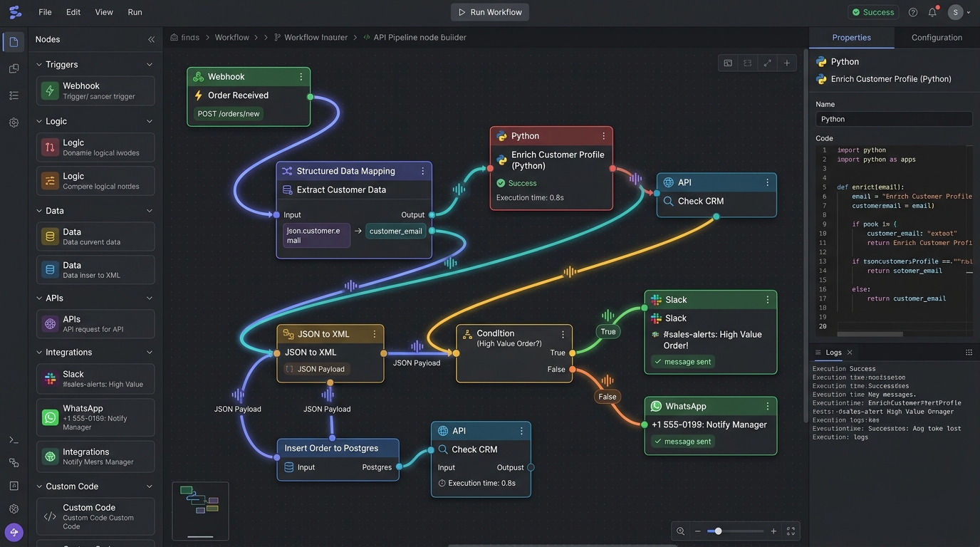Image resolution: width=980 pixels, height=547 pixels.
Task: Click the Order Received lightning icon
Action: coord(199,95)
